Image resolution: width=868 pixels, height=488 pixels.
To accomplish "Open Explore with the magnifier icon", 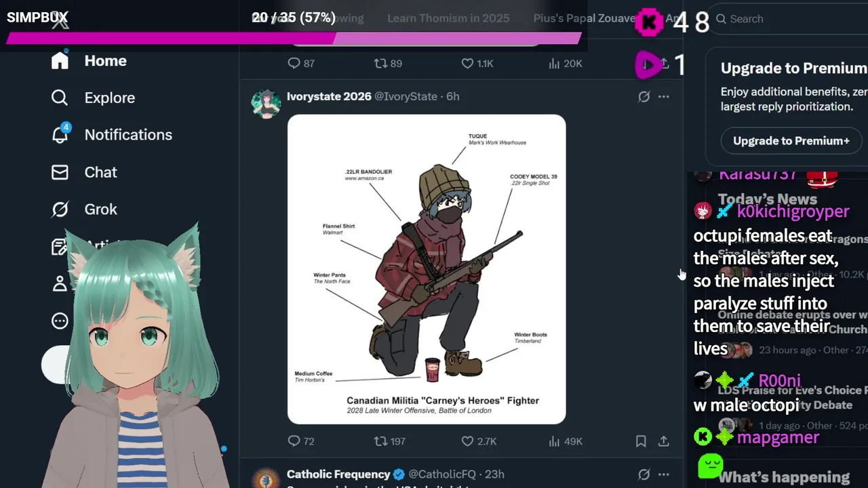I will [x=60, y=98].
